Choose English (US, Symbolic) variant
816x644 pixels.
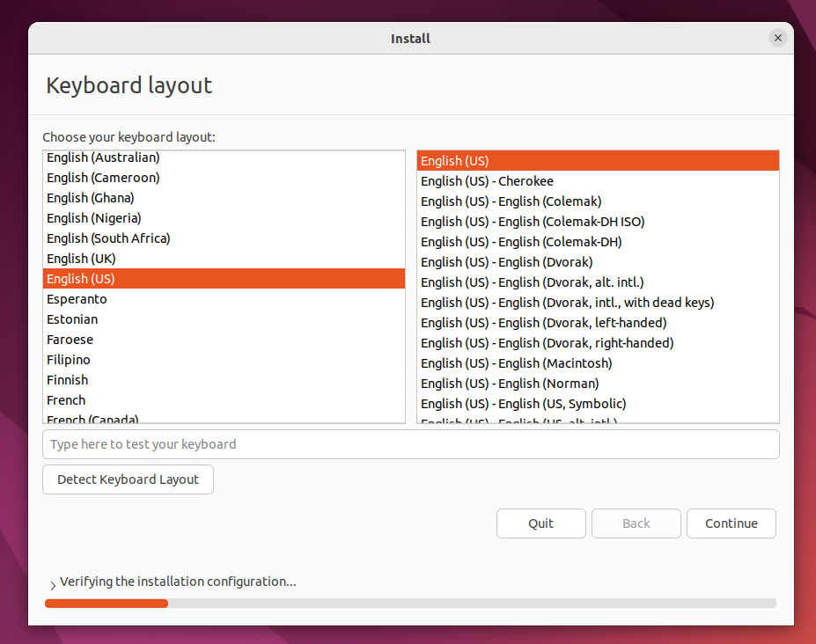(x=598, y=404)
